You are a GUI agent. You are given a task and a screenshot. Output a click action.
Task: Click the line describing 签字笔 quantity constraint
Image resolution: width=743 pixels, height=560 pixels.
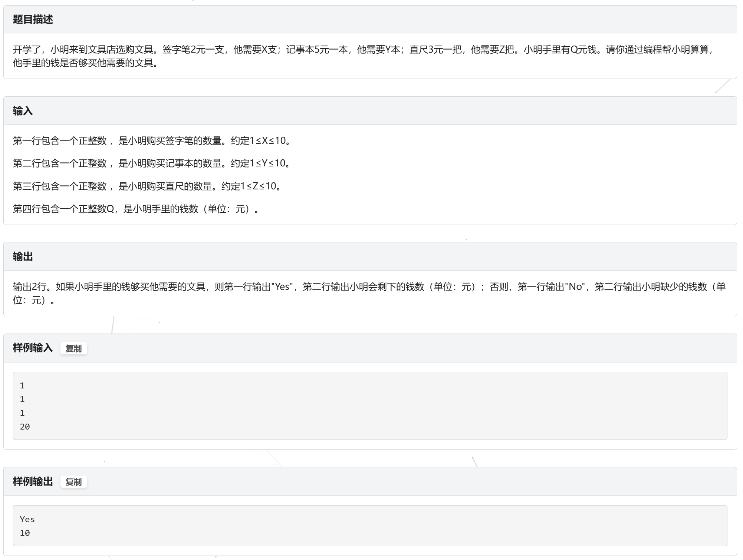pos(152,141)
